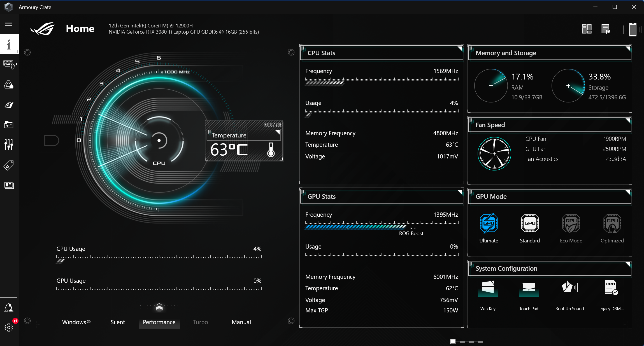The width and height of the screenshot is (644, 346).
Task: Switch to Turbo performance mode
Action: point(200,322)
